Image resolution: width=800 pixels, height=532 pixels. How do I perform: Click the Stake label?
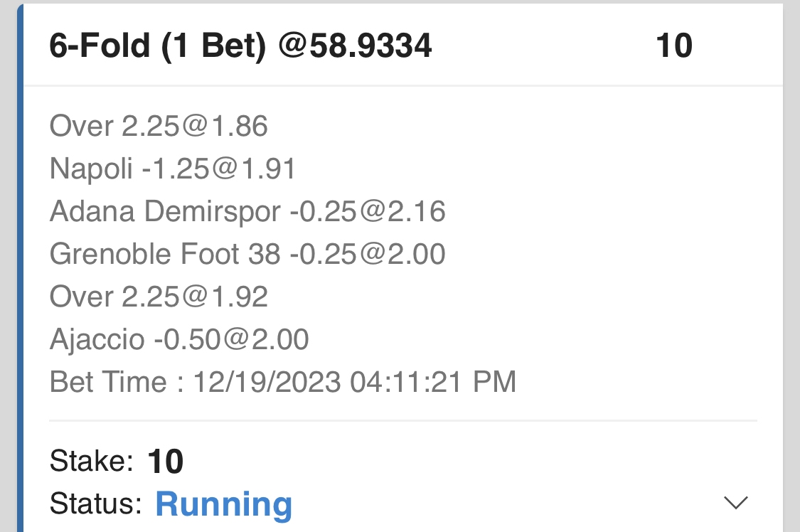[92, 462]
